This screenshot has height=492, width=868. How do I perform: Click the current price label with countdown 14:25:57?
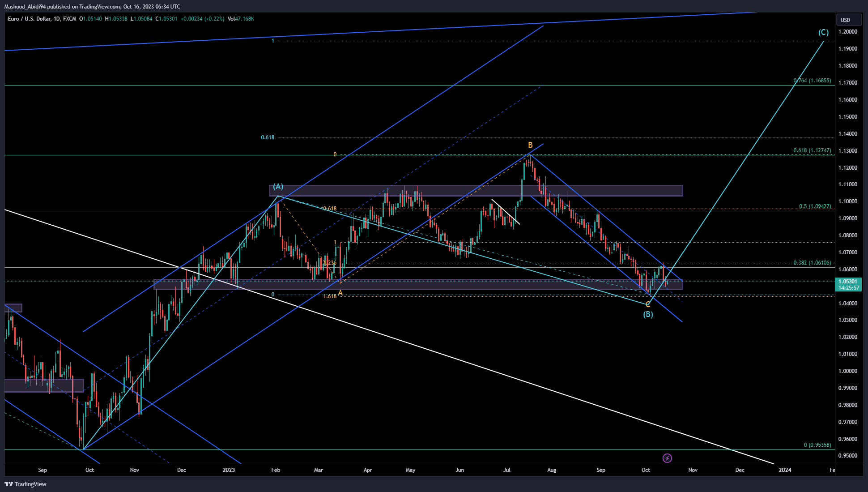[x=848, y=285]
